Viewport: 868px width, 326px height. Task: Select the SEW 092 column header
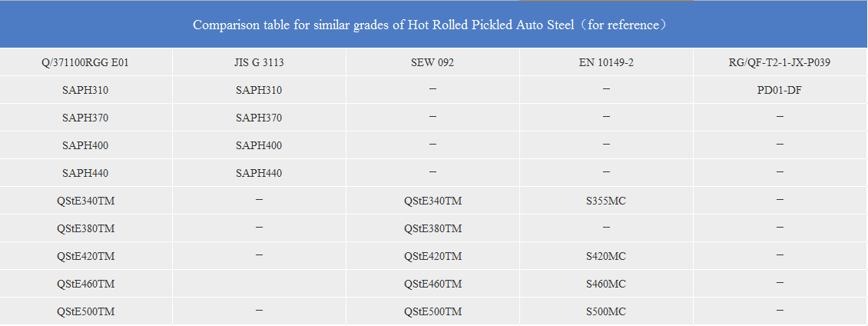[x=432, y=62]
